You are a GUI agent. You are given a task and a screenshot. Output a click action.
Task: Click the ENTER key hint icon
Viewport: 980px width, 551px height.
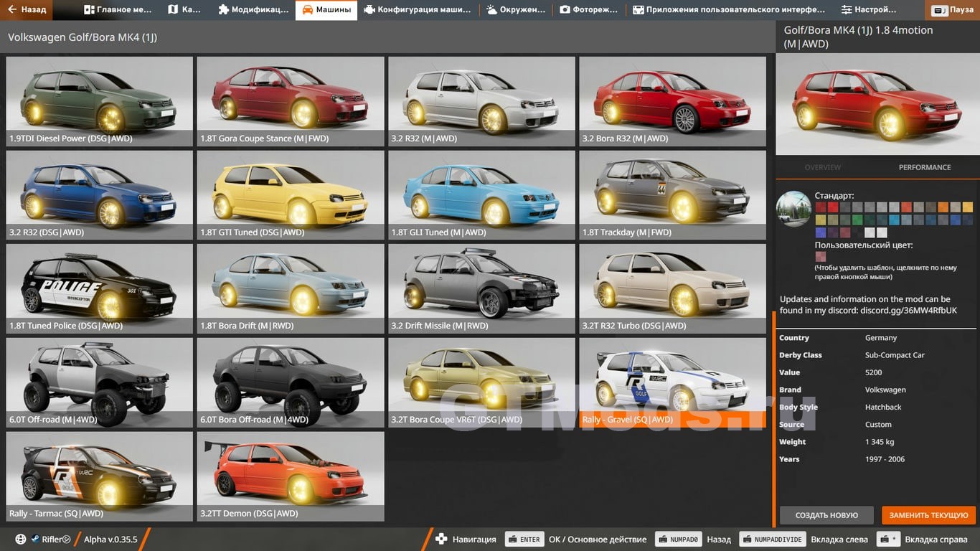pyautogui.click(x=524, y=540)
